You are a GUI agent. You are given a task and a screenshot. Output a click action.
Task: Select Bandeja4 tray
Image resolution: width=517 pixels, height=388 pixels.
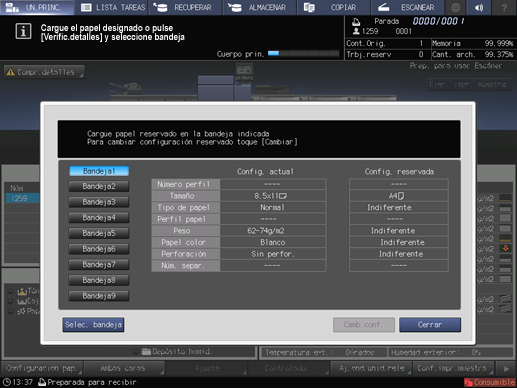(99, 218)
